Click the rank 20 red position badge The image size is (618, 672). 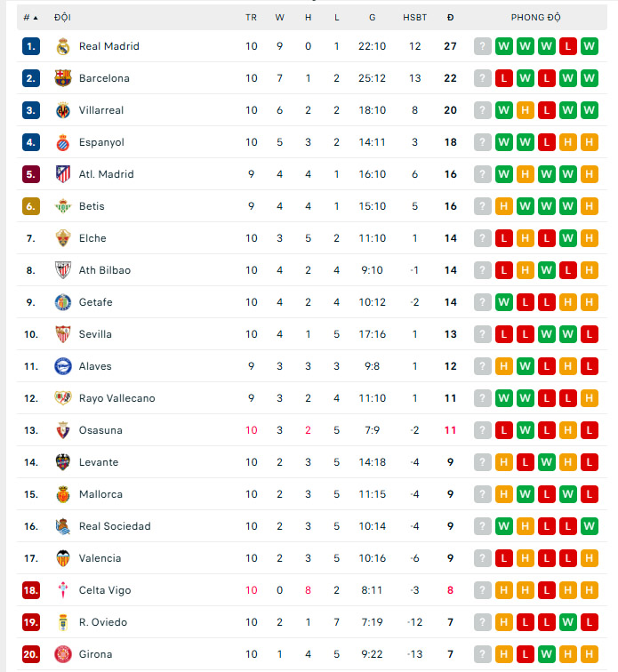coord(31,654)
